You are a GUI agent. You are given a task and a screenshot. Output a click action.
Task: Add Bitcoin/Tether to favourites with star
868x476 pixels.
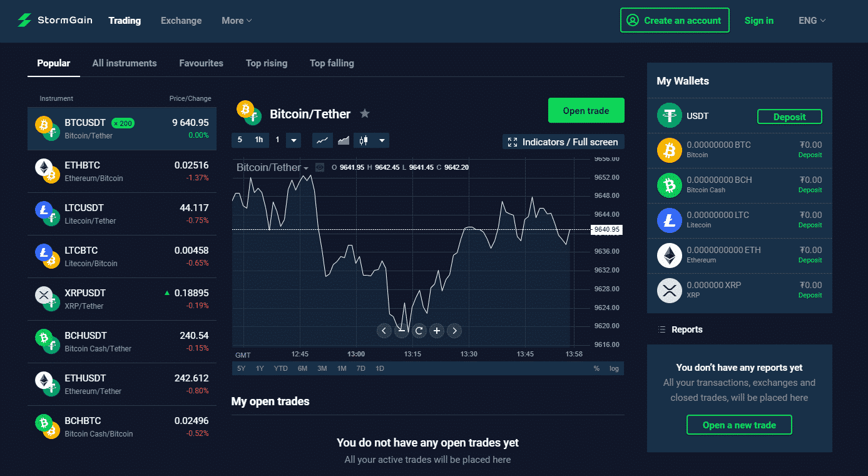point(365,113)
